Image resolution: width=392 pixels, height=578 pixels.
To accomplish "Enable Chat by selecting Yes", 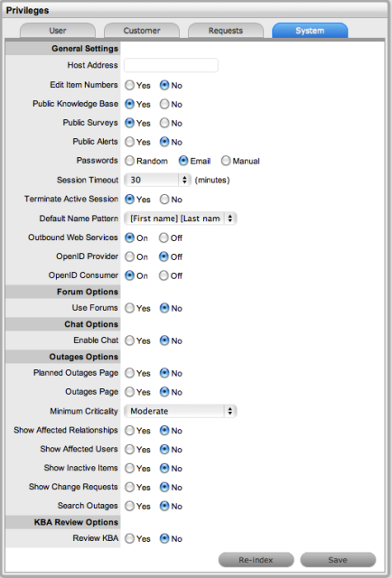I will [129, 340].
